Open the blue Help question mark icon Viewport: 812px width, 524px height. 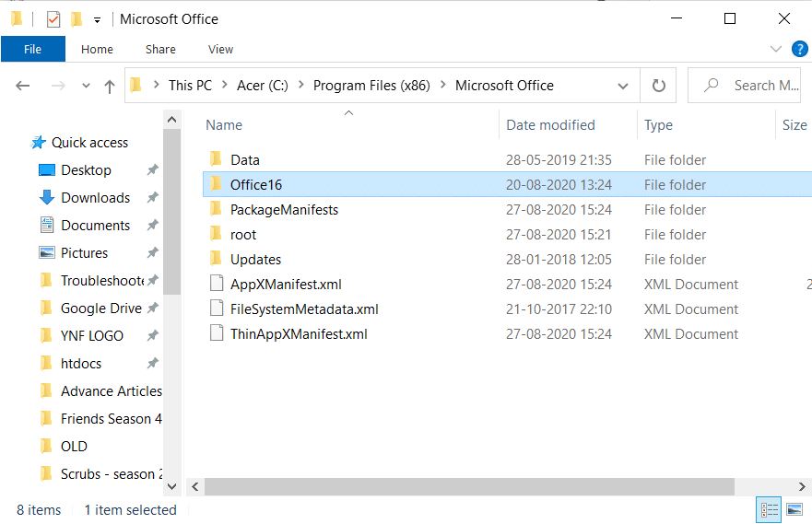pos(800,49)
